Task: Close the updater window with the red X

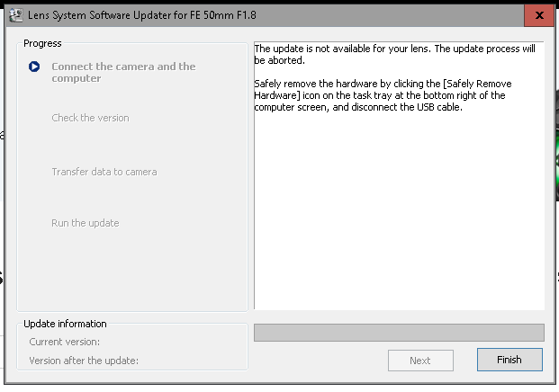Action: coord(538,15)
